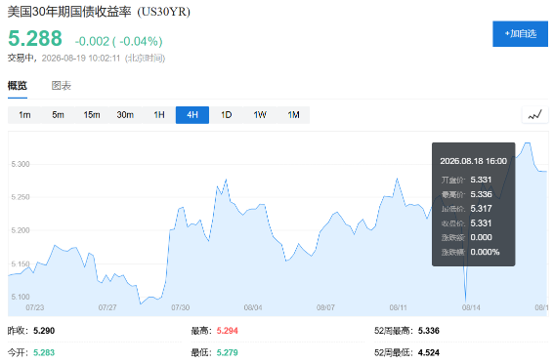554x363 pixels.
Task: Click the 07/30 date axis label
Action: point(180,308)
